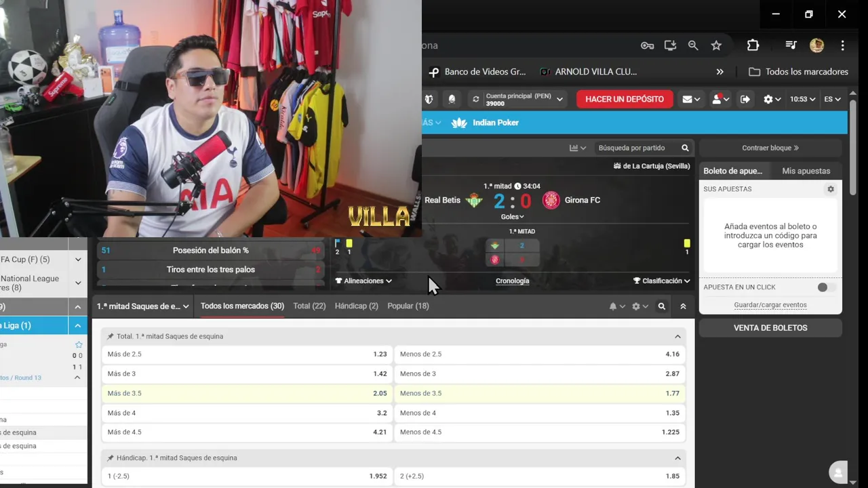The height and width of the screenshot is (488, 868).
Task: Select the Popular (18) tab
Action: (x=408, y=306)
